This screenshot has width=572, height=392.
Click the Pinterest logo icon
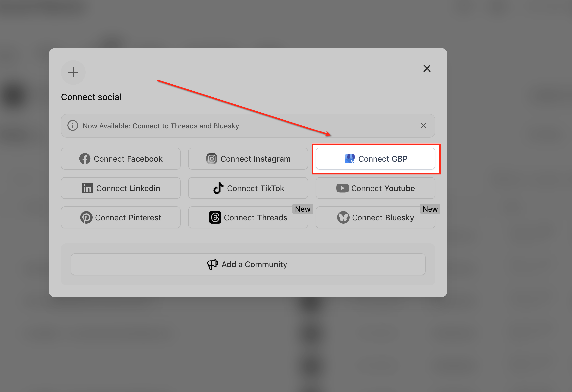click(x=86, y=217)
